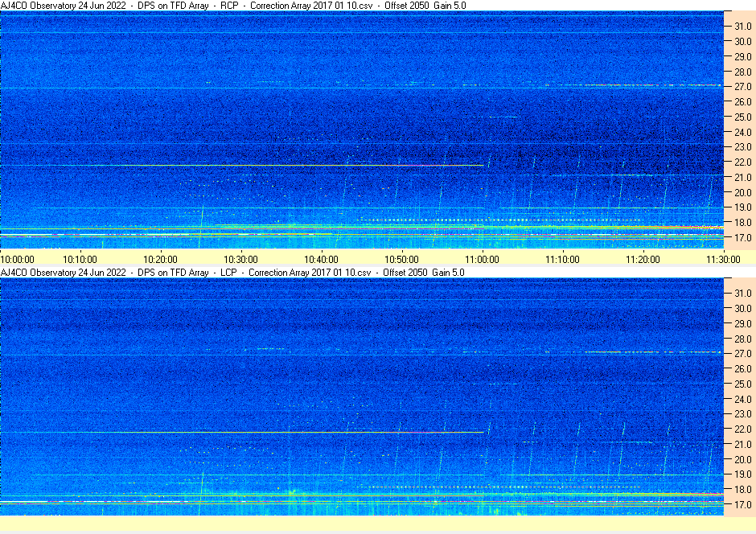
Task: Click the 27.0 frequency label on RCP panel
Action: point(742,87)
